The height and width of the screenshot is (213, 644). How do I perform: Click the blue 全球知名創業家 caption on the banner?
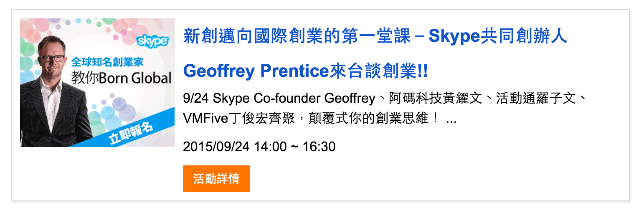[107, 62]
